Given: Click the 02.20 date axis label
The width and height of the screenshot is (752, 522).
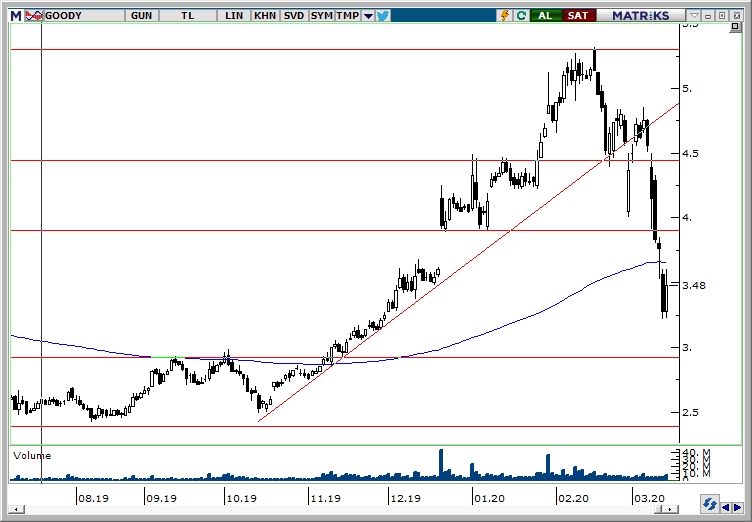Looking at the screenshot, I should click(x=573, y=498).
